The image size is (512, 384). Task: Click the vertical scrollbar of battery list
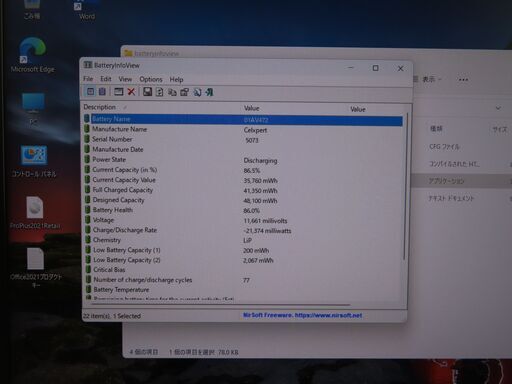(x=405, y=187)
